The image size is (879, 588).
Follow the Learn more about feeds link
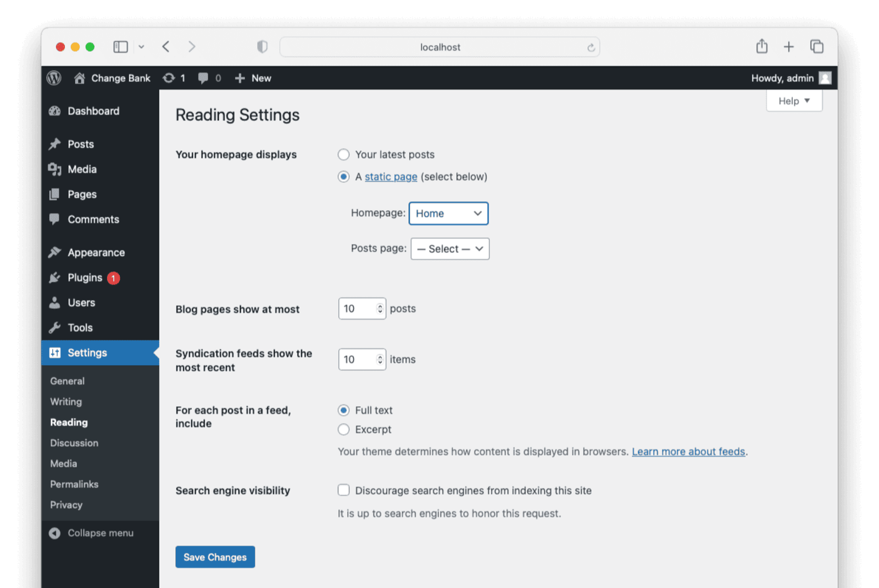coord(688,451)
